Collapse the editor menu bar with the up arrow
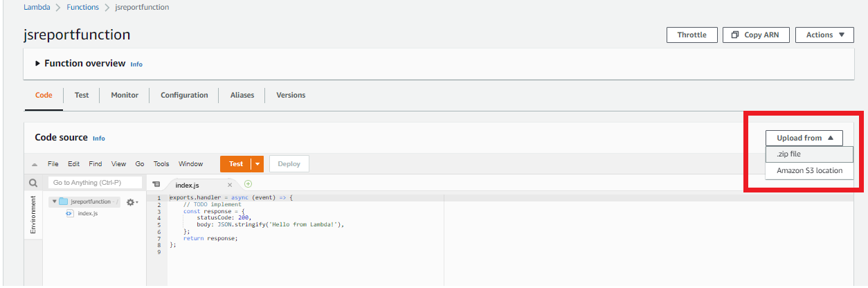This screenshot has width=868, height=288. pyautogui.click(x=34, y=165)
